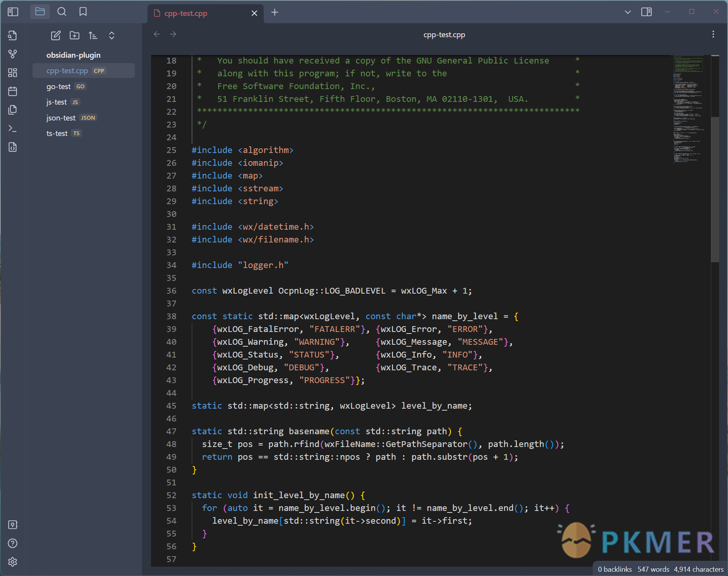This screenshot has width=728, height=576.
Task: Collapse all folders in the file explorer
Action: click(x=112, y=35)
